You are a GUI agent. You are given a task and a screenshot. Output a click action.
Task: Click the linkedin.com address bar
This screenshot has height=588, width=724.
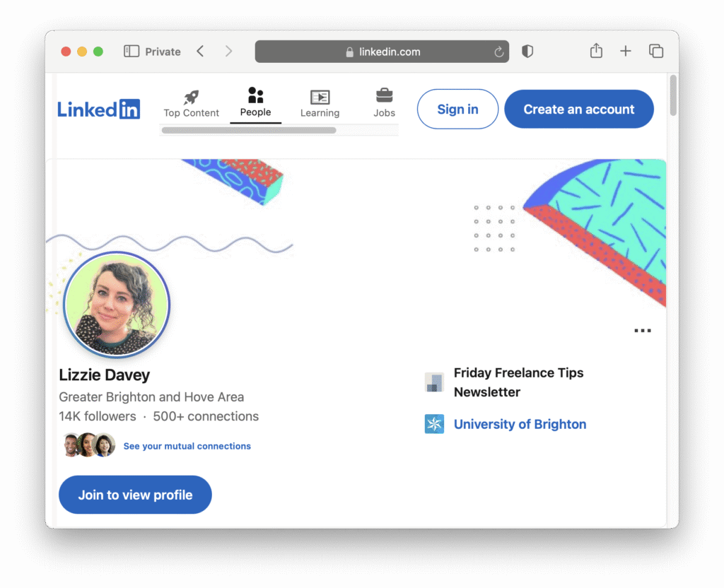(382, 51)
